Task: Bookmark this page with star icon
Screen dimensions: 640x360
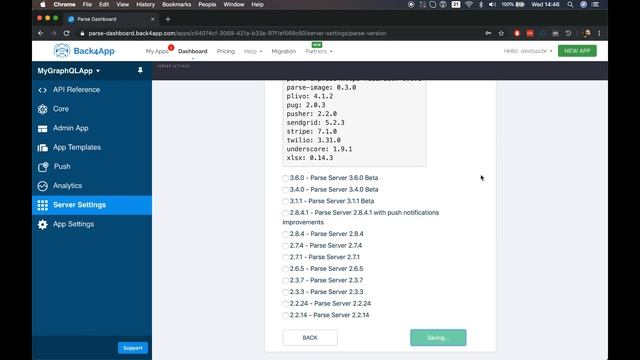Action: [501, 33]
